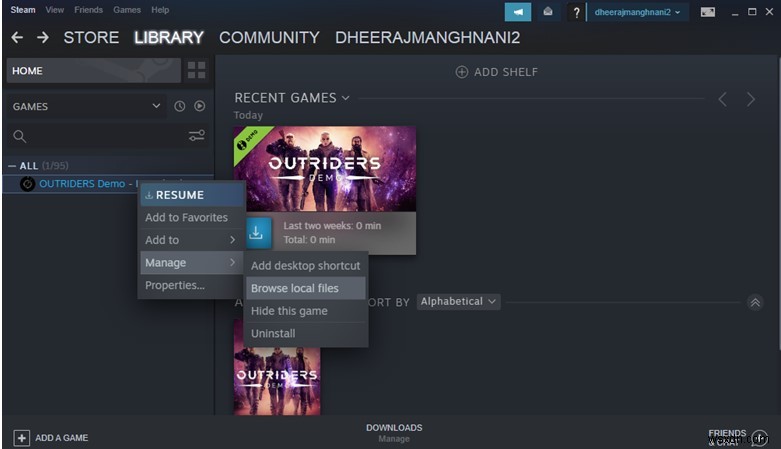Open Friends & Chat at bottom right

738,437
